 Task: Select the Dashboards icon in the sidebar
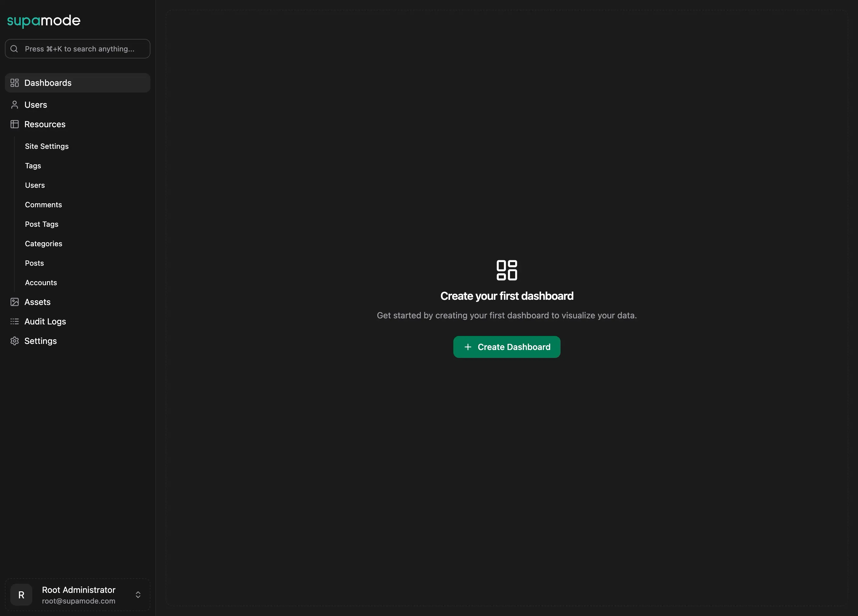tap(14, 82)
